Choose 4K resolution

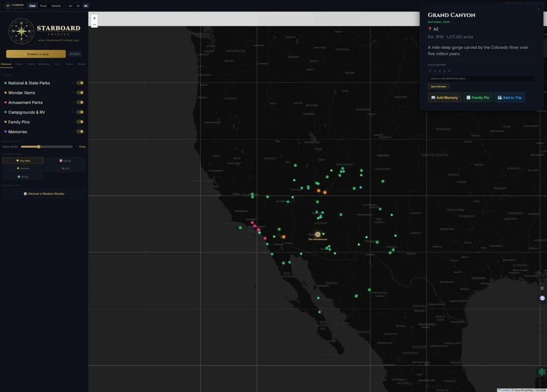(x=86, y=6)
